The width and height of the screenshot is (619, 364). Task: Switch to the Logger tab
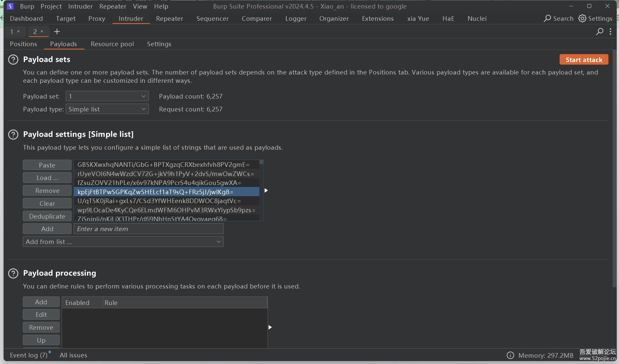click(296, 18)
